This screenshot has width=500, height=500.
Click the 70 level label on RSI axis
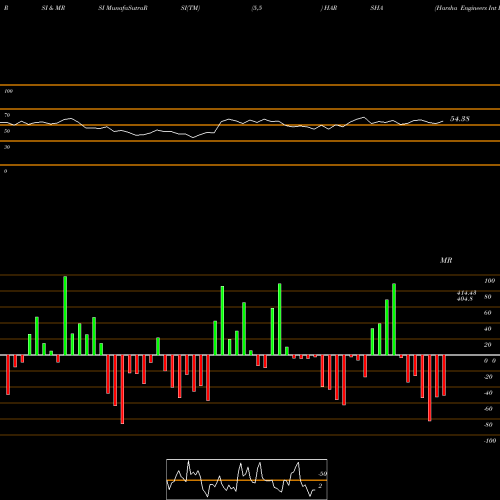[x=7, y=115]
